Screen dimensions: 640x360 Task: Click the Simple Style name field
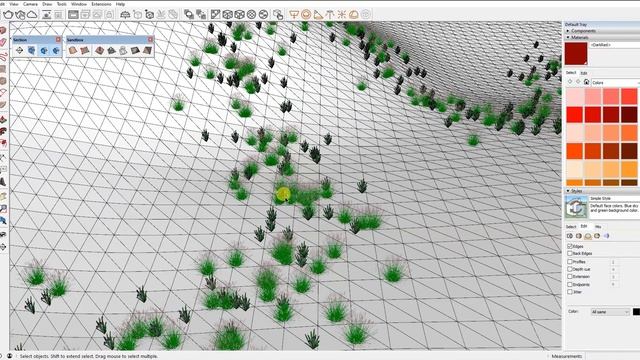614,198
